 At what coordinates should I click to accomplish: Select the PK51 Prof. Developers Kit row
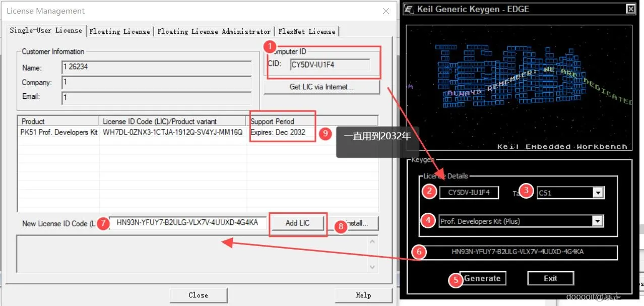coord(198,132)
